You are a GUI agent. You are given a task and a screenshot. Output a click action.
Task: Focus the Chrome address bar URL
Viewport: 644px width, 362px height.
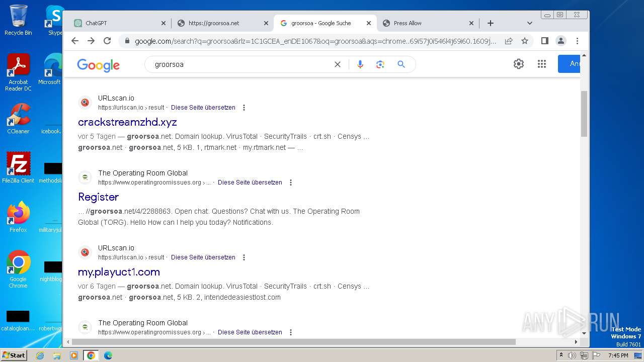coord(315,41)
